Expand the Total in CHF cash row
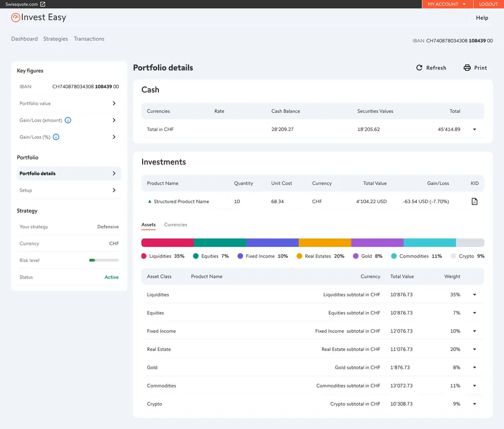 tap(474, 129)
